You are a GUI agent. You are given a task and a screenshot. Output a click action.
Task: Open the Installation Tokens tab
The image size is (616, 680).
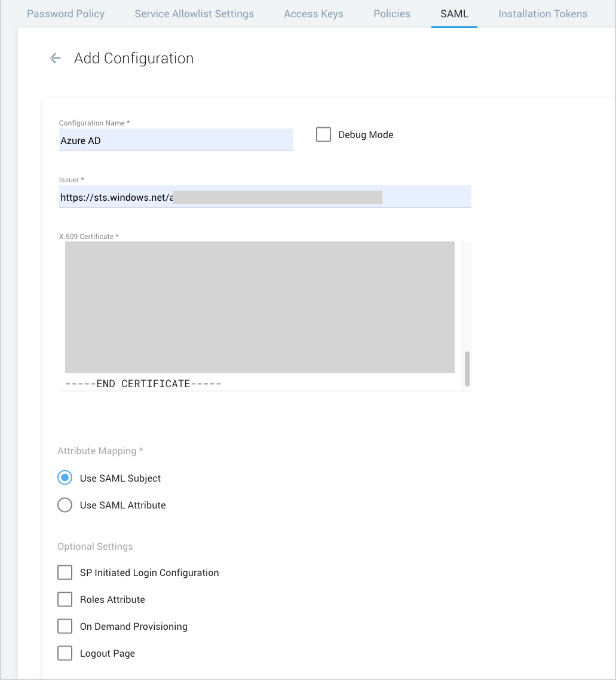(x=542, y=13)
